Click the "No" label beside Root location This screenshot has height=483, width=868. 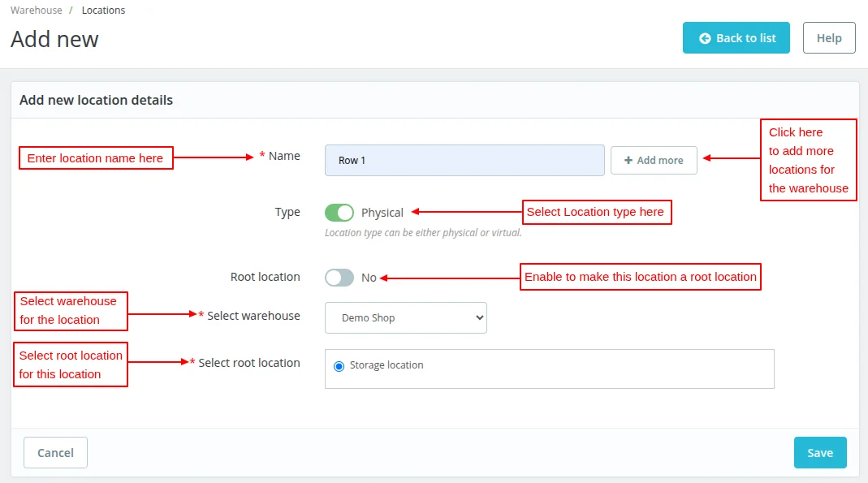click(x=369, y=278)
